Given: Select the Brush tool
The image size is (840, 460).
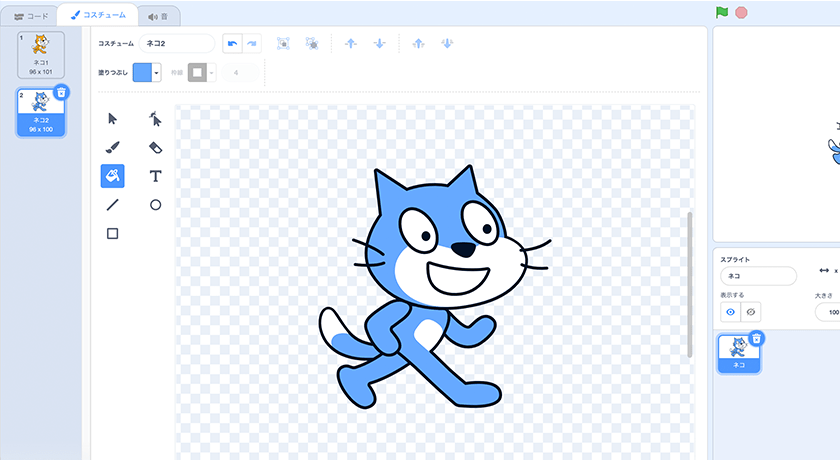Looking at the screenshot, I should tap(112, 147).
